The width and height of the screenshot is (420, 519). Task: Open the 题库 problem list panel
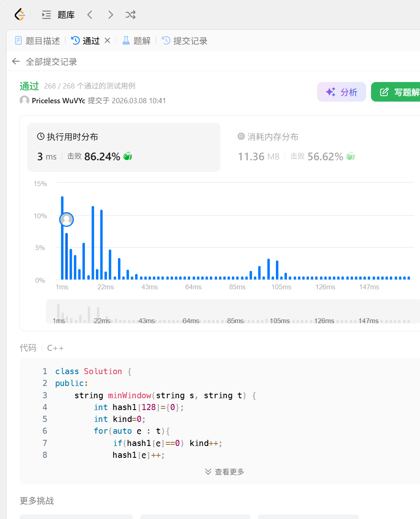(x=58, y=15)
